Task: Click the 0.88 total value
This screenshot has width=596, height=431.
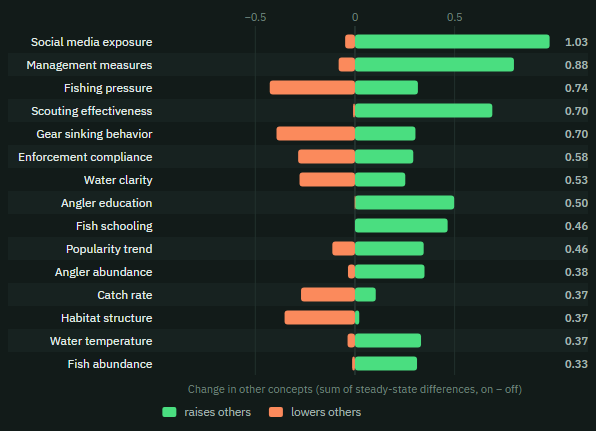Action: click(x=576, y=65)
